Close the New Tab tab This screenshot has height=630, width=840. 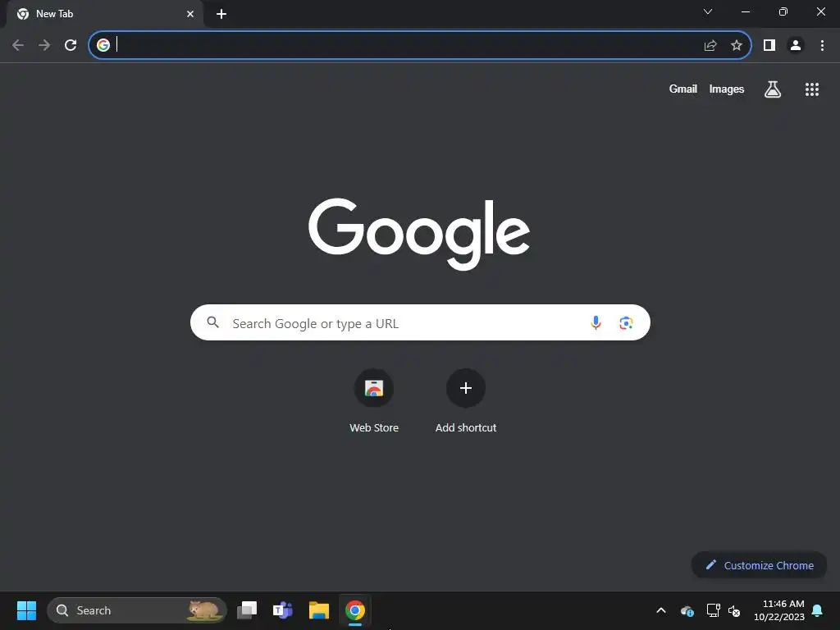click(x=190, y=14)
